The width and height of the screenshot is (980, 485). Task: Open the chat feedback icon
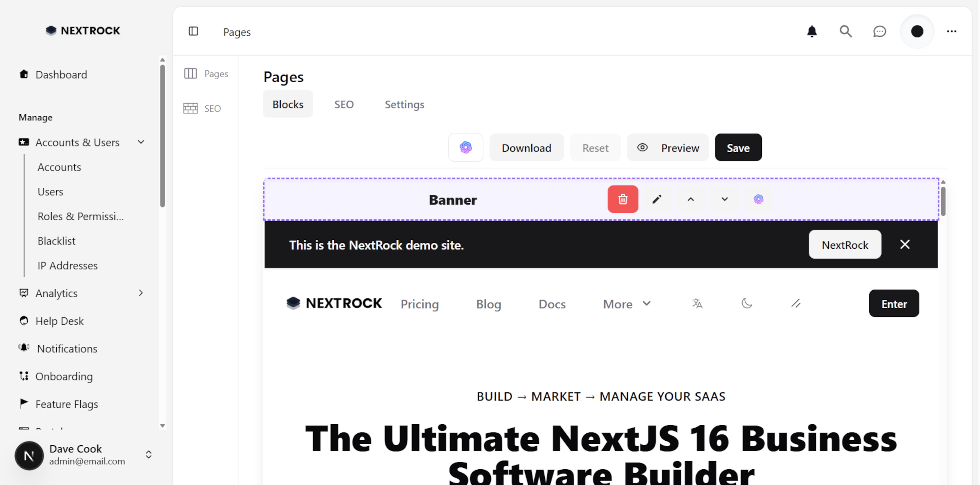click(879, 31)
